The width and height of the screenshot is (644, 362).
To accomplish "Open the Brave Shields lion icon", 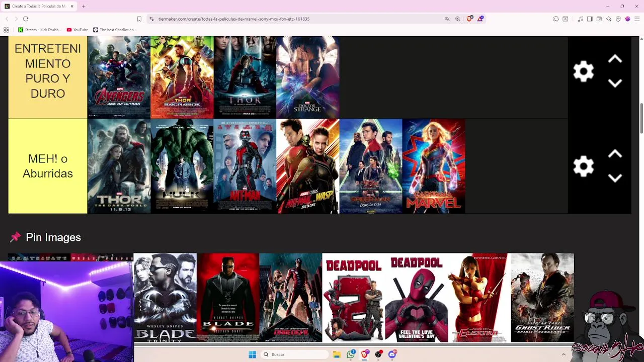I will coord(469,19).
